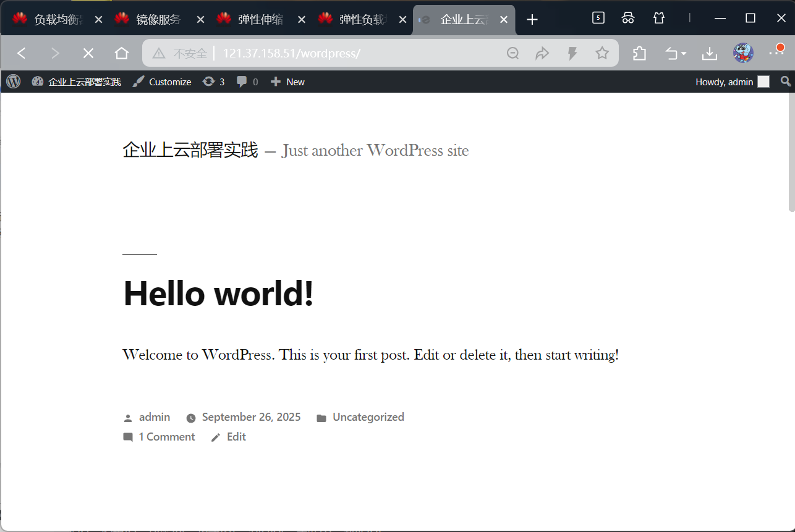Viewport: 795px width, 532px height.
Task: Click the Welcome to WordPress paragraph text
Action: point(371,355)
